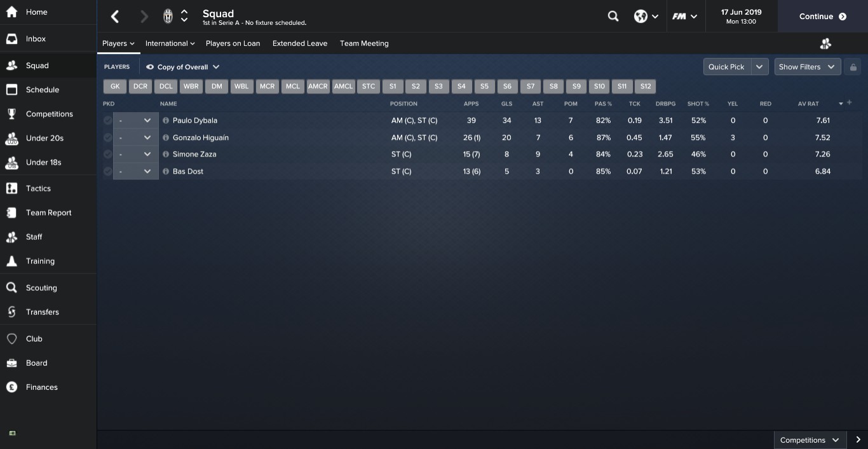Go back with the left arrow
Screen dimensions: 868x449
(x=115, y=17)
